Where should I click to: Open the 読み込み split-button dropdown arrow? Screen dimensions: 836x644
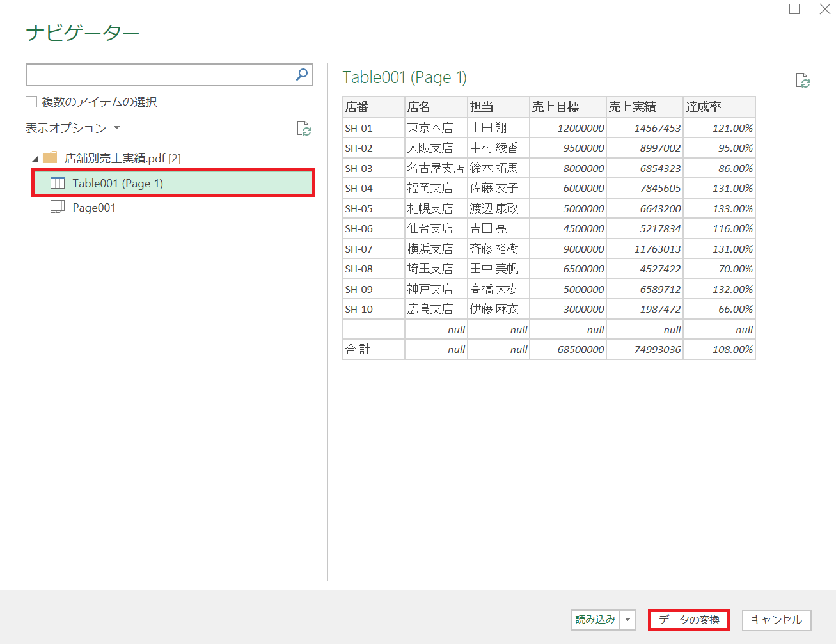(628, 620)
